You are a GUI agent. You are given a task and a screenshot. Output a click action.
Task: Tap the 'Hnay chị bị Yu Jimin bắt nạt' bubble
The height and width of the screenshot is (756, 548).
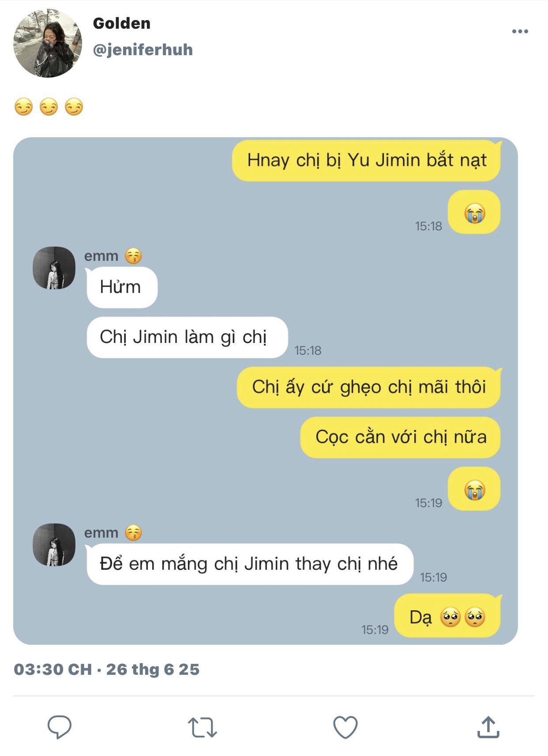point(367,160)
